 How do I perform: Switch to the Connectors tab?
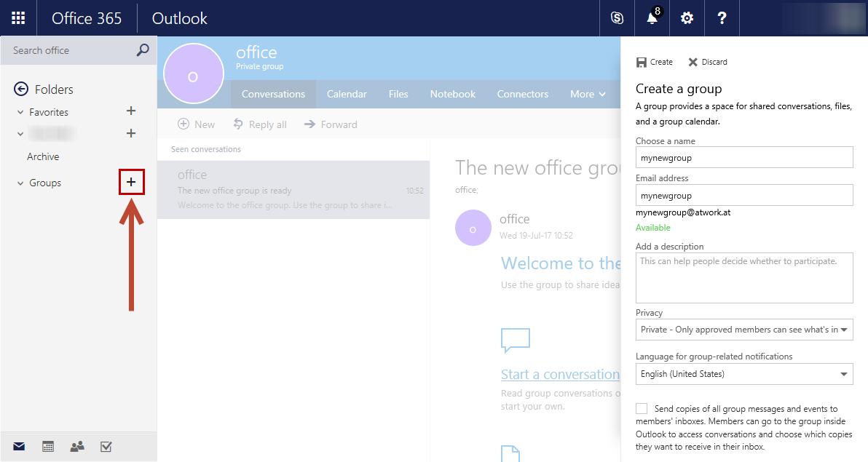pos(522,94)
